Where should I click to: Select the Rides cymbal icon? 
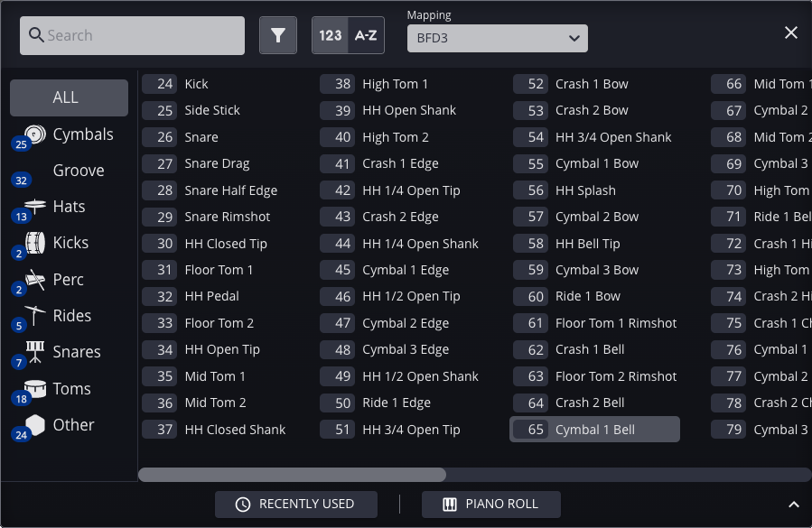tap(35, 316)
